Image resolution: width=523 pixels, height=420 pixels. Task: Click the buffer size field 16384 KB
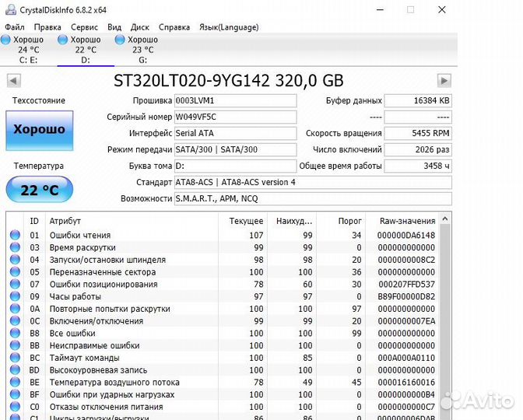pyautogui.click(x=418, y=100)
